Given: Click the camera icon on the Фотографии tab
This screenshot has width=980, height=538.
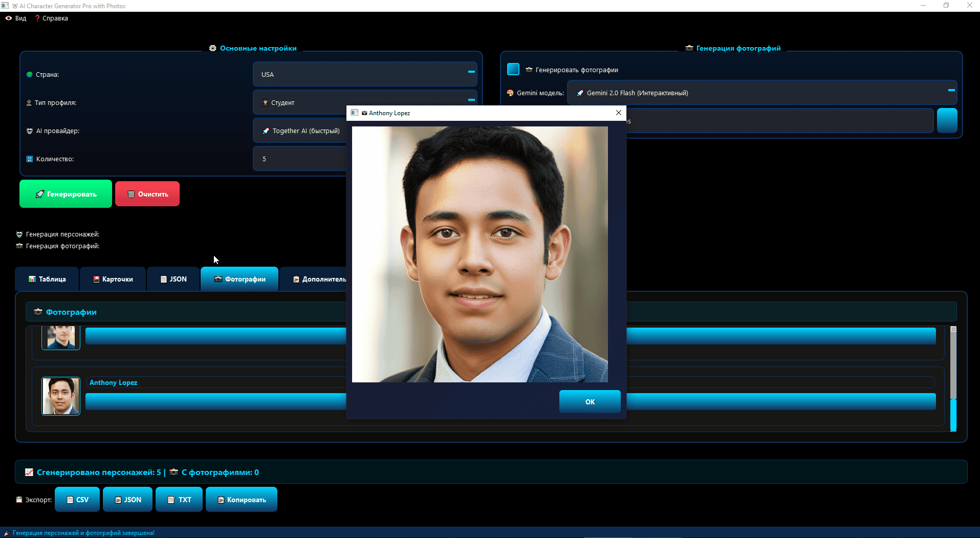Looking at the screenshot, I should (218, 279).
